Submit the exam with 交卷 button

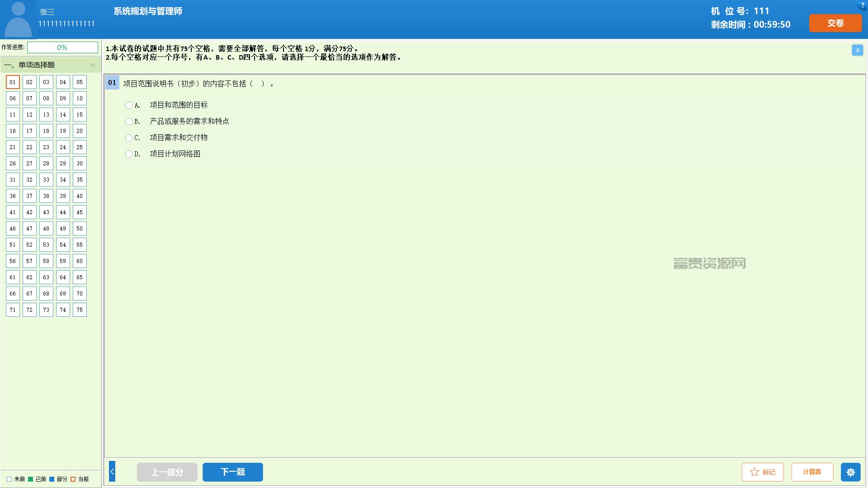coord(835,23)
